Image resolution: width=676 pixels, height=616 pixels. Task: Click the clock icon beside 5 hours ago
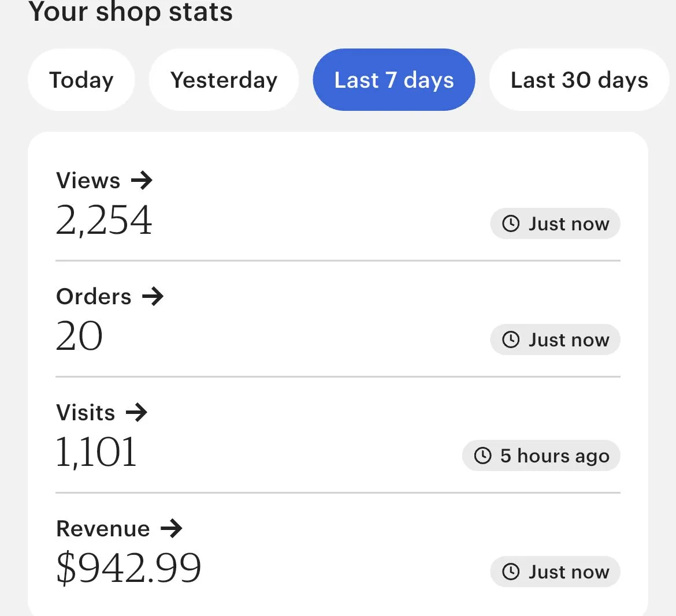point(482,456)
